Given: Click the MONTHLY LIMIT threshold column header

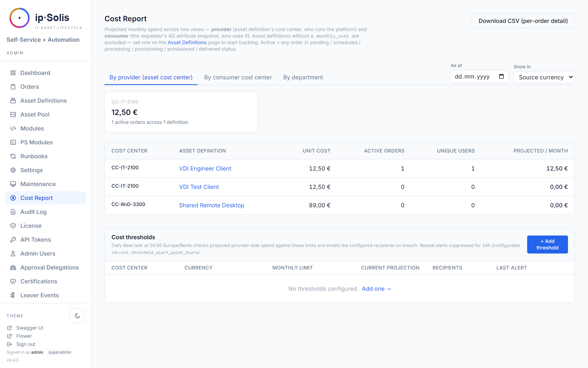Looking at the screenshot, I should pos(293,268).
